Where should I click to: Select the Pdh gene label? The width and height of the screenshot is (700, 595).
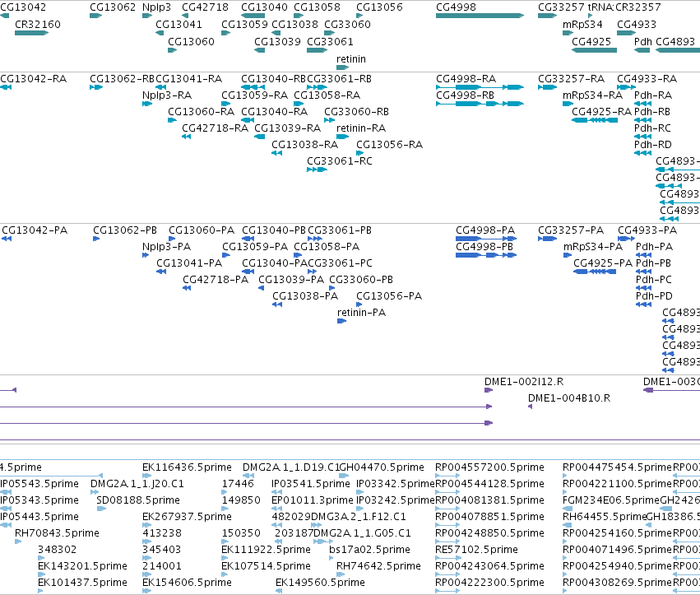[643, 42]
